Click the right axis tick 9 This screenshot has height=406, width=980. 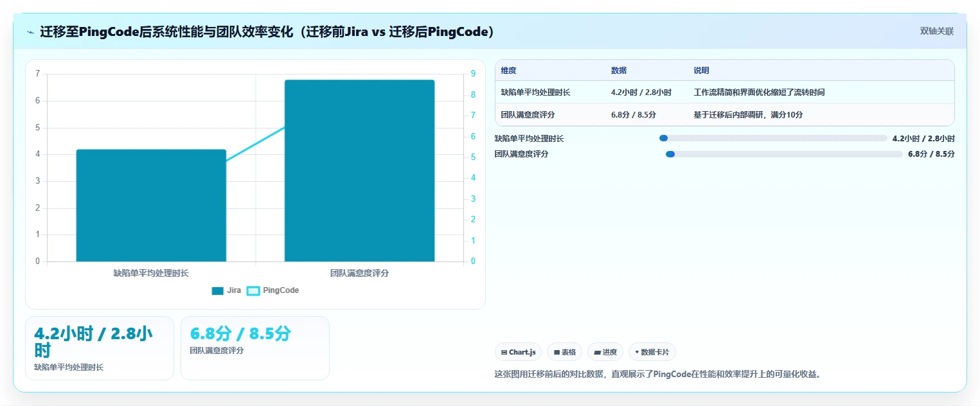pyautogui.click(x=473, y=74)
